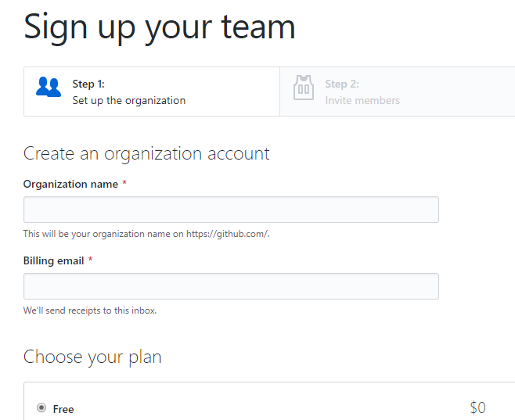Click the jersey icon for Step 2
The image size is (515, 420).
304,88
